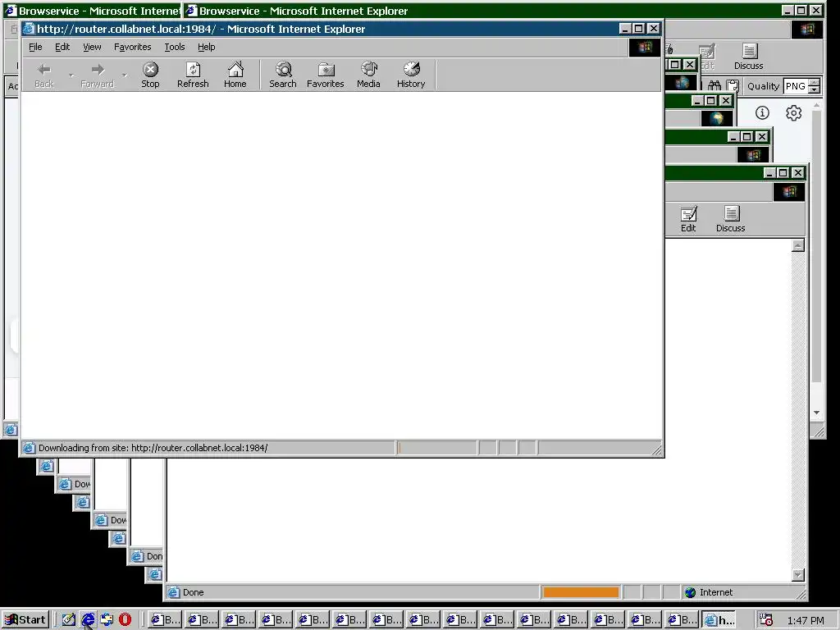Click the 1:47 PM taskbar clock

coord(806,620)
